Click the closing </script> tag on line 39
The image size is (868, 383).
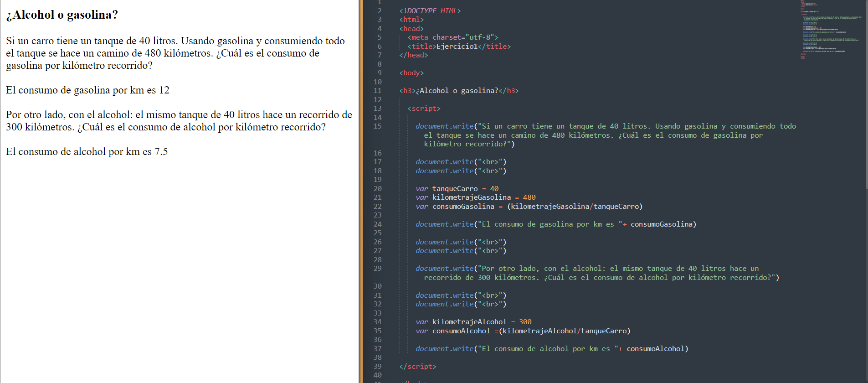click(x=418, y=367)
